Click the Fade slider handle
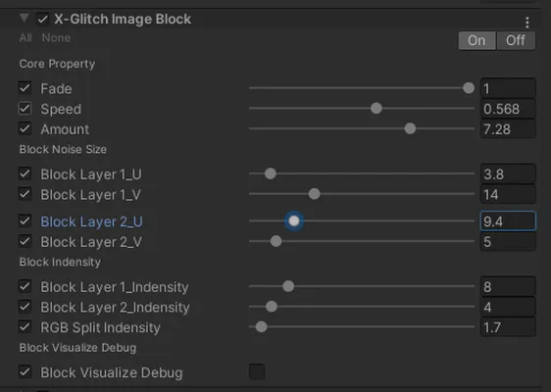551x392 pixels. (x=469, y=88)
